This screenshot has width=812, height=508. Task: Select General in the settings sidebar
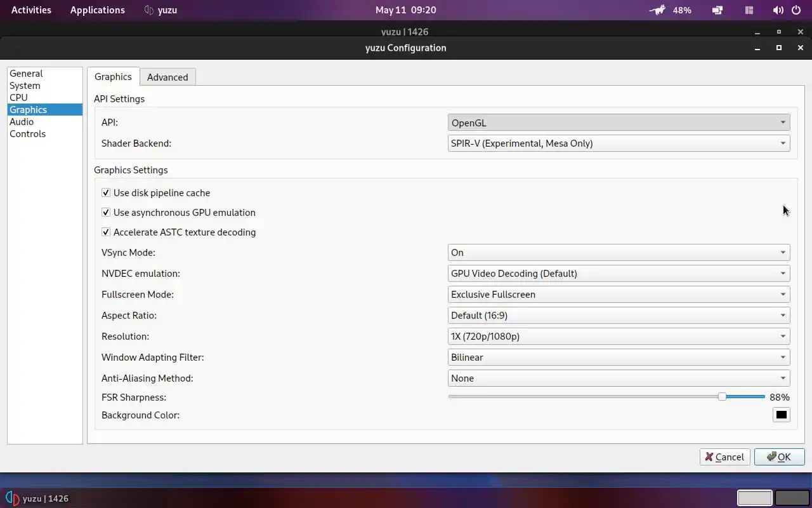click(44, 74)
